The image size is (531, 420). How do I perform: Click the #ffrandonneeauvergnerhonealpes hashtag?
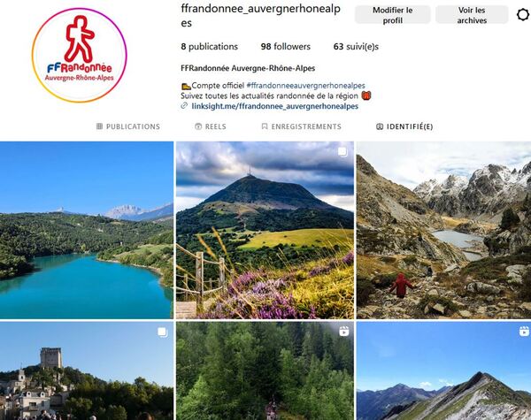coord(306,85)
